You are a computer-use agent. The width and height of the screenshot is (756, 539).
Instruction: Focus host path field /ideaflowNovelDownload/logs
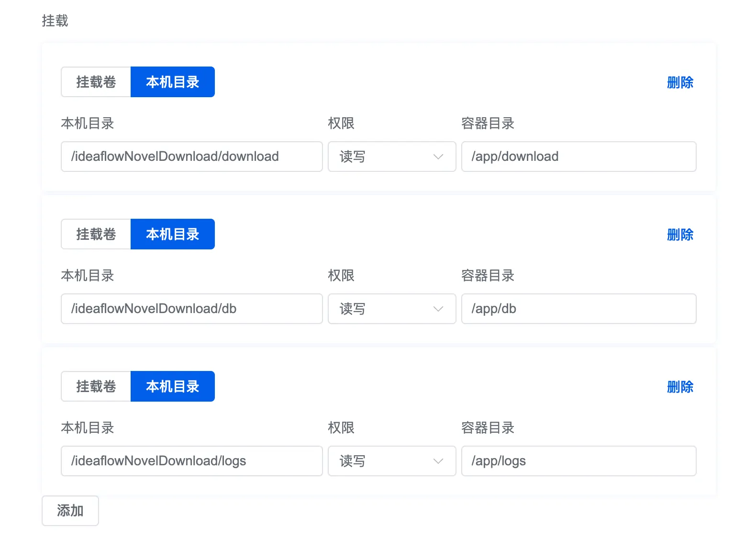(192, 461)
